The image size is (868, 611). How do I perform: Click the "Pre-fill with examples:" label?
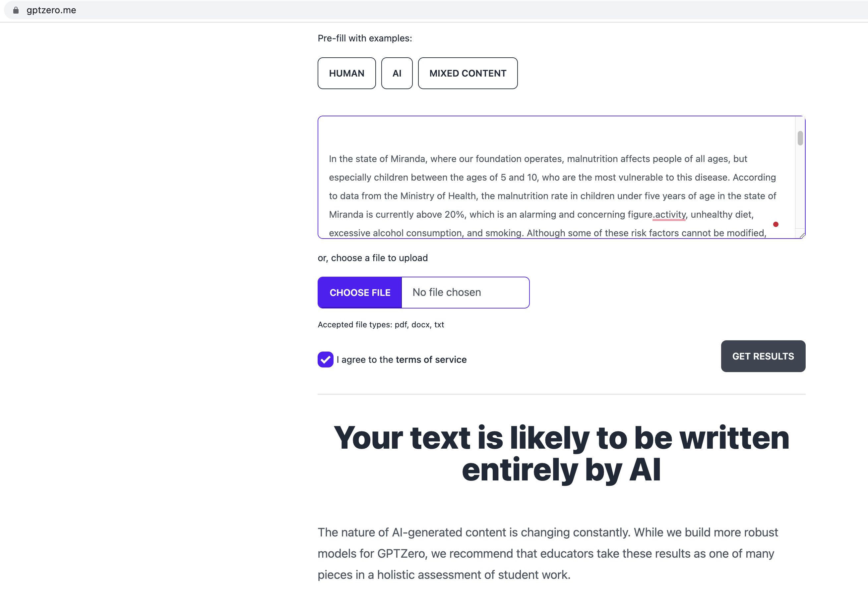(x=364, y=38)
